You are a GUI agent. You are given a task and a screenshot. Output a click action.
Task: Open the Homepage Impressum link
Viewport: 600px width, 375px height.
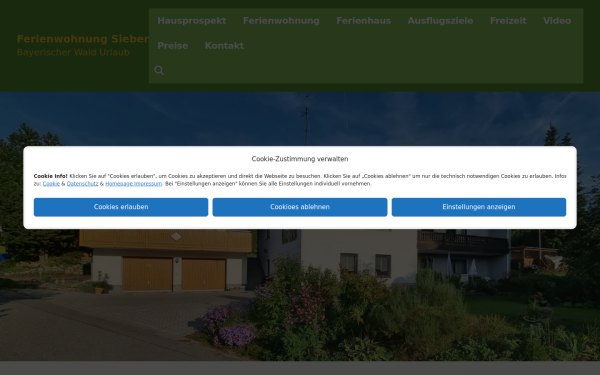[134, 184]
